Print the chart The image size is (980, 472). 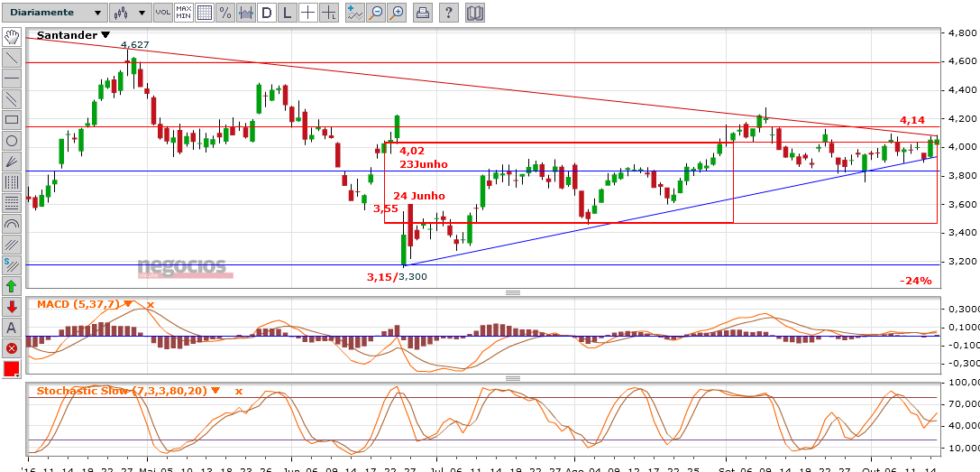pyautogui.click(x=423, y=13)
